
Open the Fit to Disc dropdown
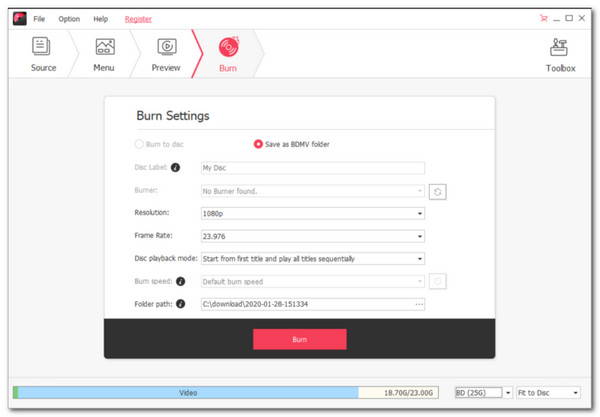tap(548, 393)
